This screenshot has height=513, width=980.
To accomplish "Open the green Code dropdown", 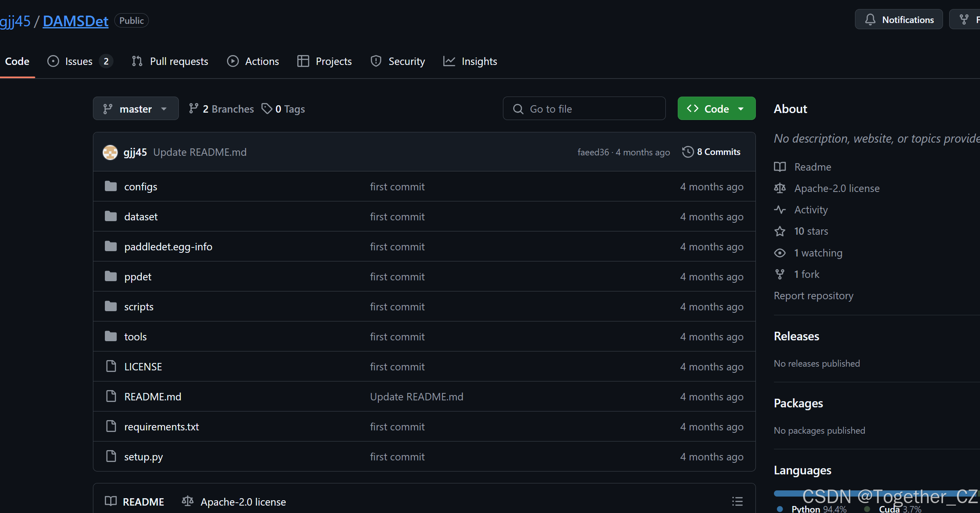I will point(716,109).
